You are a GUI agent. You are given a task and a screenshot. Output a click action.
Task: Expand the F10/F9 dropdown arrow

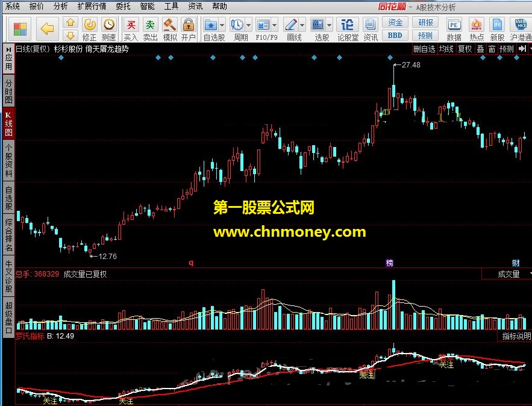pyautogui.click(x=275, y=25)
